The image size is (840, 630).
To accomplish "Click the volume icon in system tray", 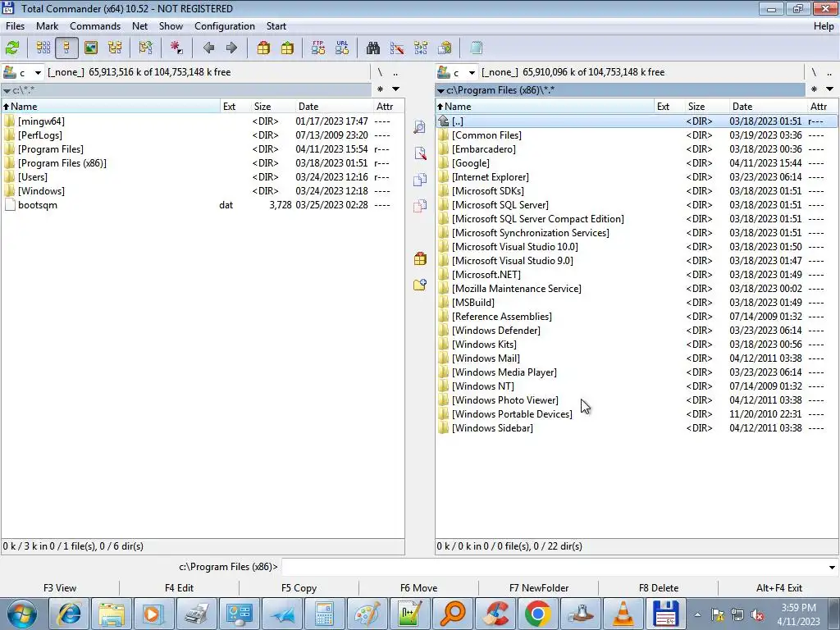I will (757, 615).
